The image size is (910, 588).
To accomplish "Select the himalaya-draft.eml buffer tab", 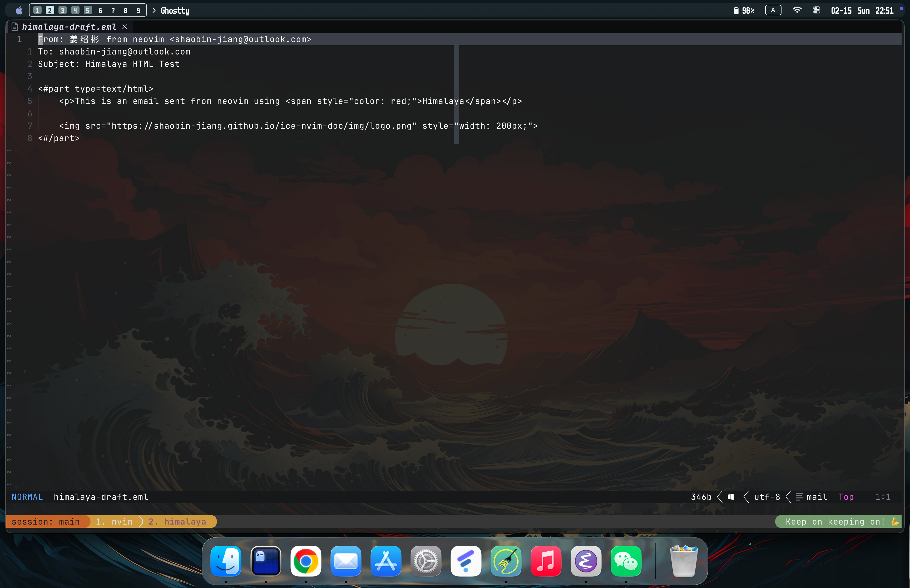I will pos(69,27).
